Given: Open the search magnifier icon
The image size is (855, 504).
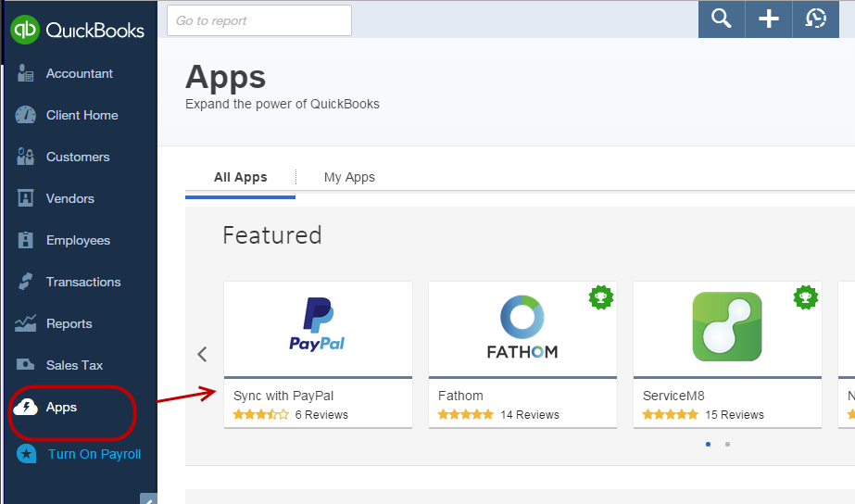Looking at the screenshot, I should pyautogui.click(x=722, y=19).
